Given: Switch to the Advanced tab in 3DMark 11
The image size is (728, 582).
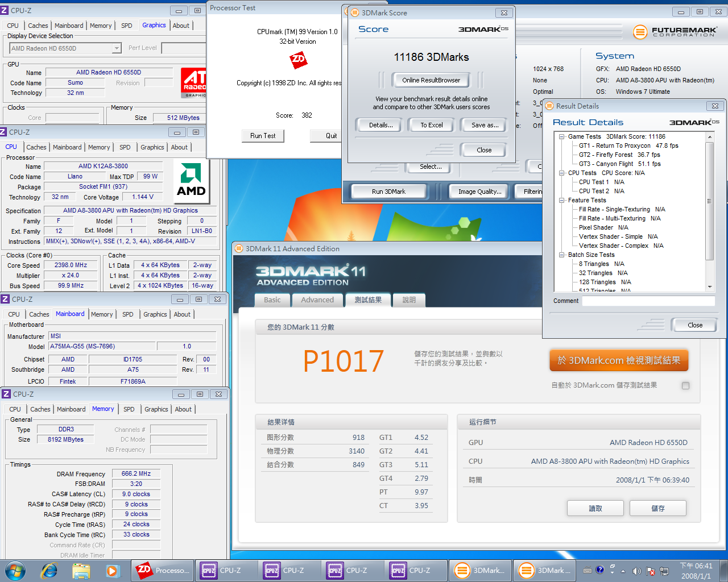Looking at the screenshot, I should [x=317, y=300].
